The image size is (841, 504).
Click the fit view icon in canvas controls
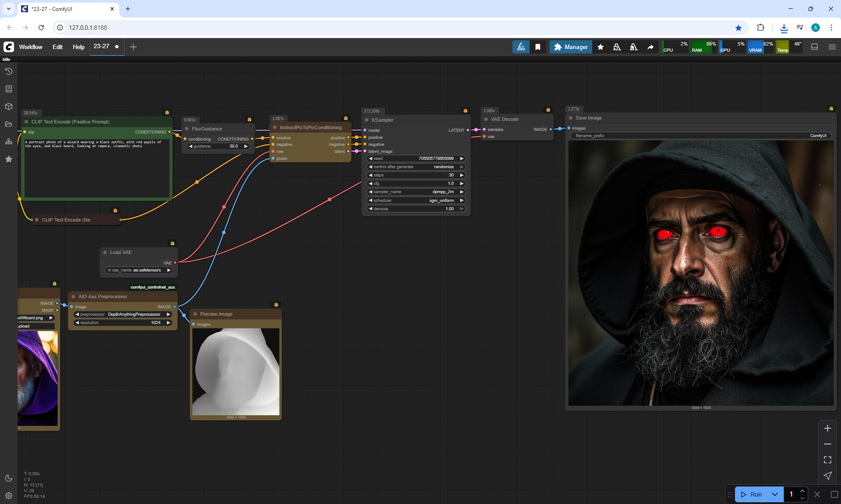click(827, 460)
